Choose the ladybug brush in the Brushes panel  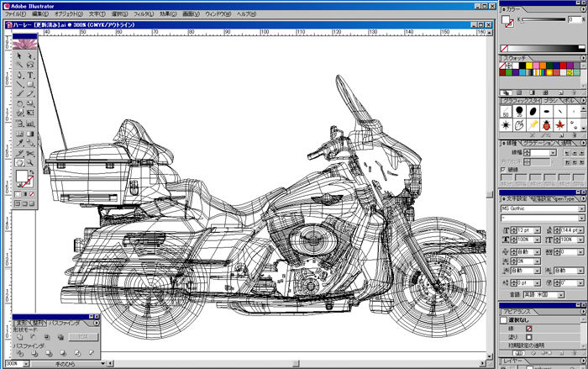pyautogui.click(x=546, y=125)
